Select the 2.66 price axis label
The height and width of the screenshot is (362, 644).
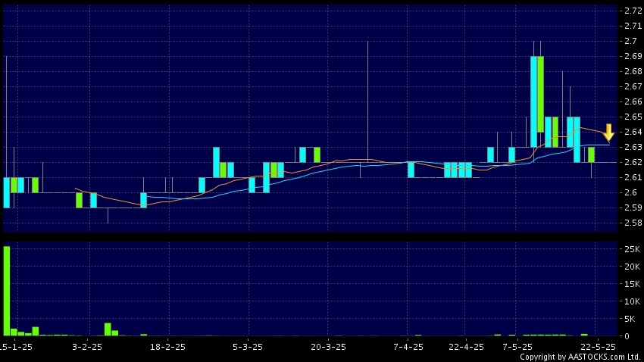(x=633, y=101)
